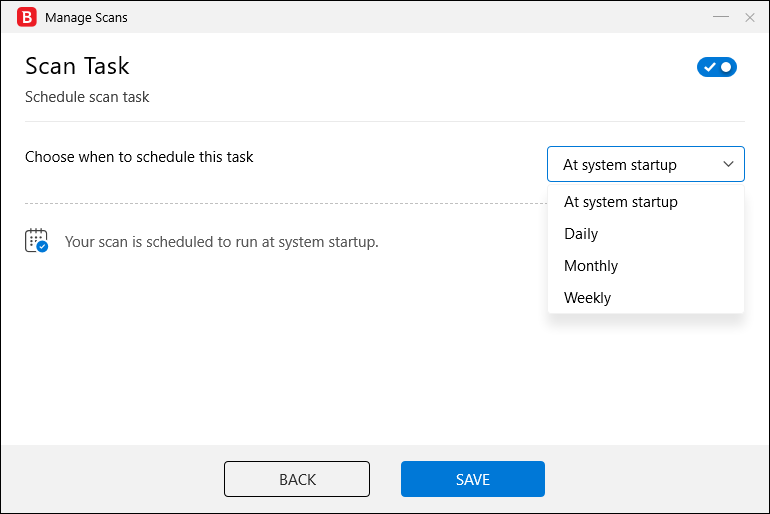Collapse the schedule dropdown using its chevron

728,164
